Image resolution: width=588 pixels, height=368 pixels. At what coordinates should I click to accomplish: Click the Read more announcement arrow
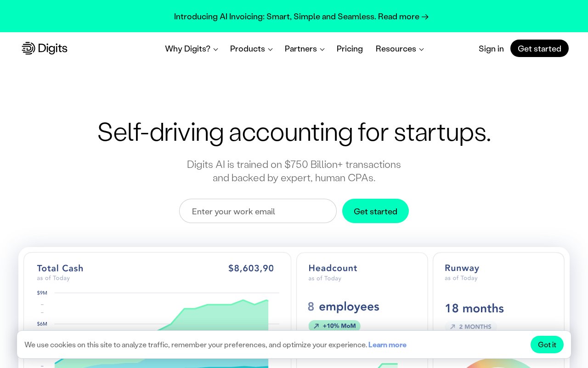pyautogui.click(x=425, y=17)
